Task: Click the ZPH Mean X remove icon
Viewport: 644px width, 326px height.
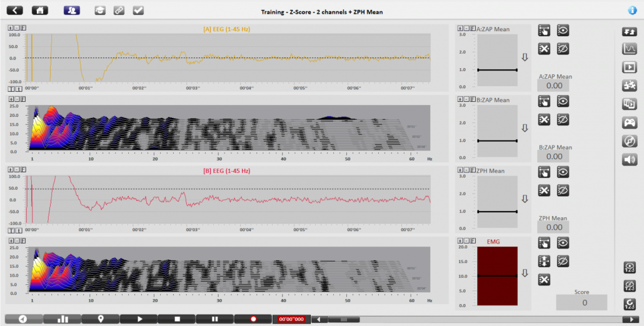Action: [x=544, y=190]
